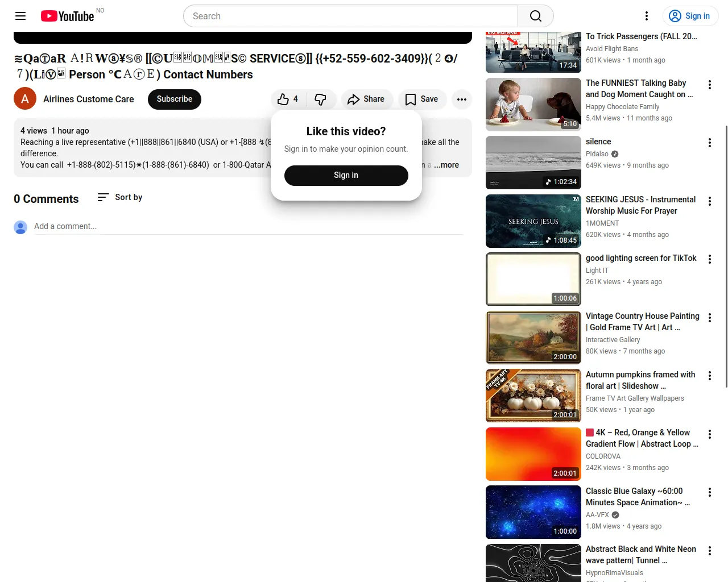Click the thumbs-up like button
728x582 pixels.
(288, 99)
